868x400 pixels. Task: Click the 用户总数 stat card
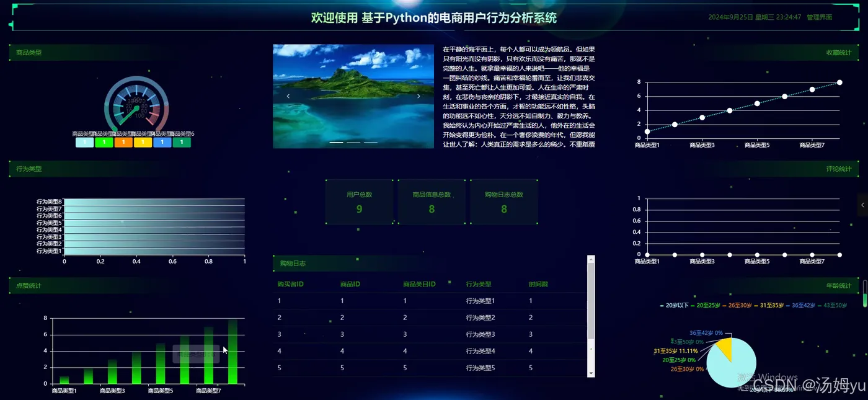(x=360, y=202)
